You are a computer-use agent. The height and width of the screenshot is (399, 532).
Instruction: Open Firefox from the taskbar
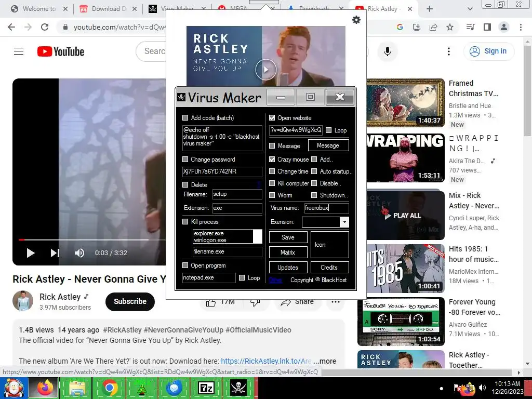click(45, 388)
